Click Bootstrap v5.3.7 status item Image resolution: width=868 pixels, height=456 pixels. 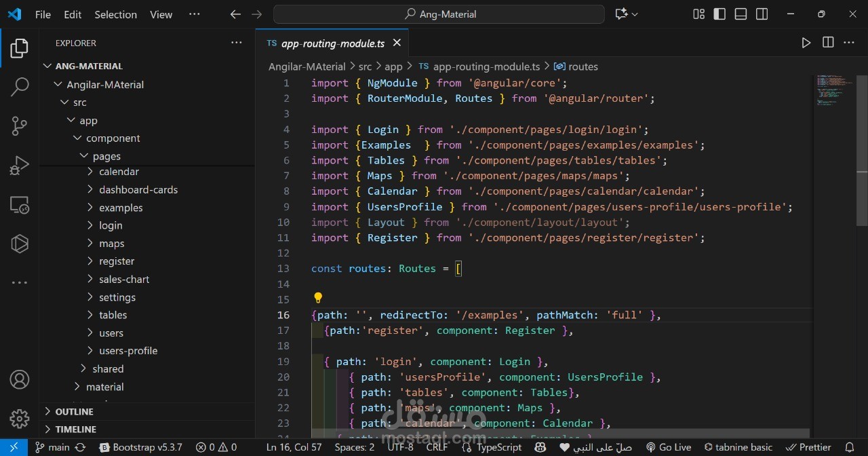[x=141, y=447]
